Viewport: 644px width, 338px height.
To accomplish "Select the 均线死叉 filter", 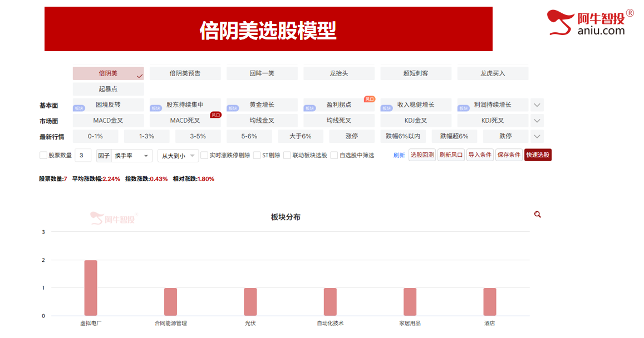I will (339, 121).
